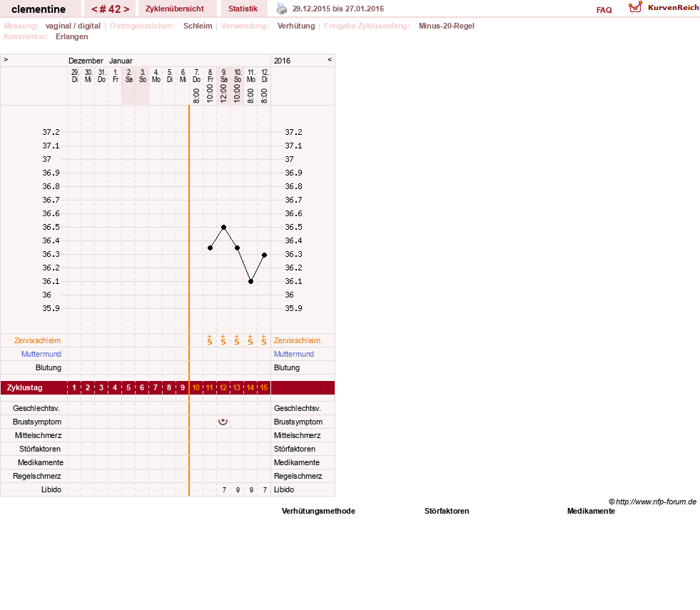Screen dimensions: 700x610
Task: Click the '>' arrow at the chart's top-left
Action: (x=6, y=59)
